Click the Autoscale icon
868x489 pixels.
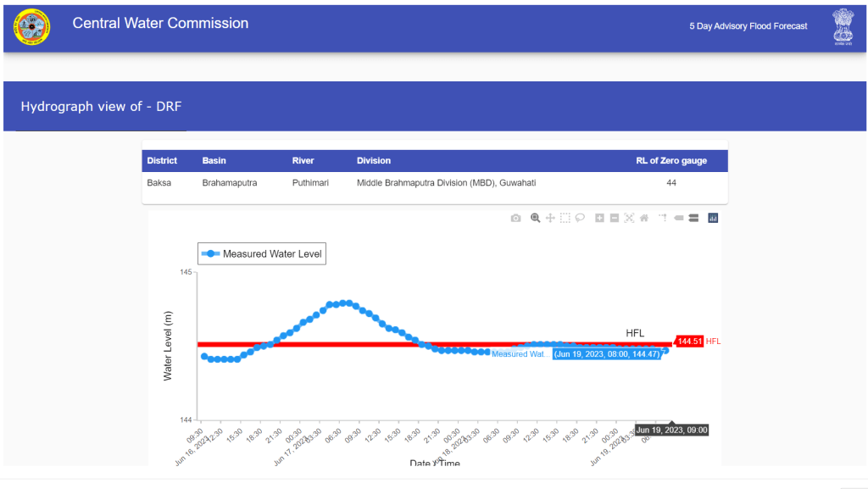coord(629,218)
